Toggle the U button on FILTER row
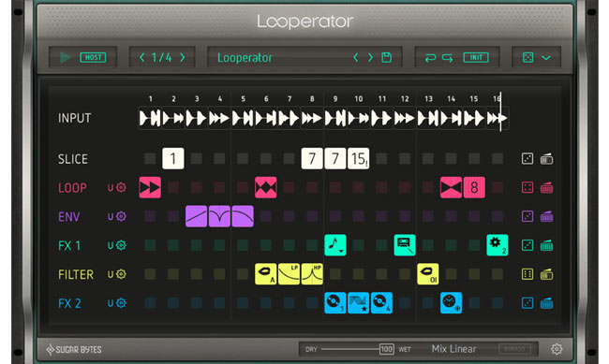Viewport: 609px width, 364px height. pyautogui.click(x=111, y=274)
